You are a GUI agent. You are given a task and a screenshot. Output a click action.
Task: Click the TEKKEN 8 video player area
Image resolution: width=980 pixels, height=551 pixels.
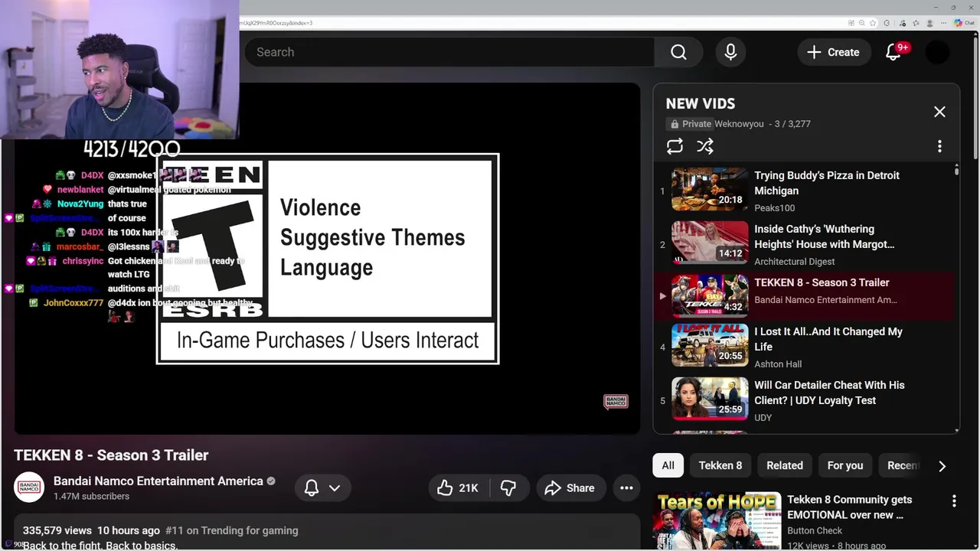[327, 259]
